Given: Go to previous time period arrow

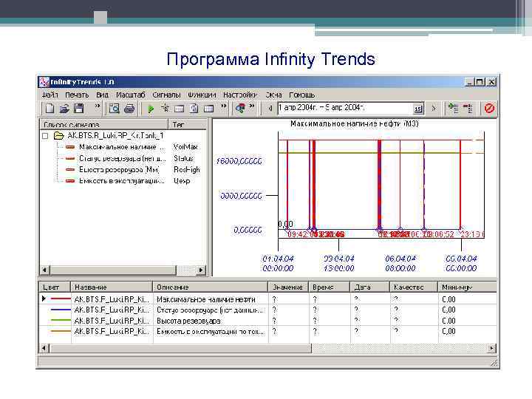Looking at the screenshot, I should [270, 109].
